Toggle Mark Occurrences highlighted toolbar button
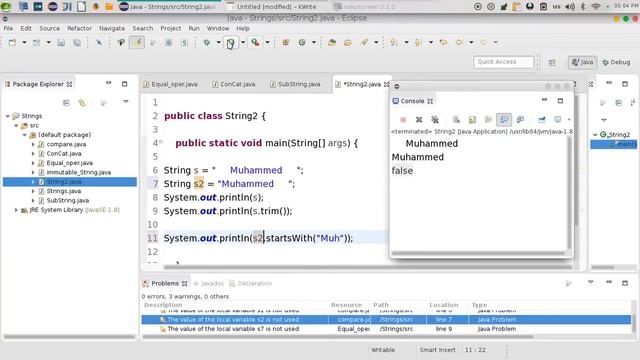The width and height of the screenshot is (640, 360). point(138,42)
